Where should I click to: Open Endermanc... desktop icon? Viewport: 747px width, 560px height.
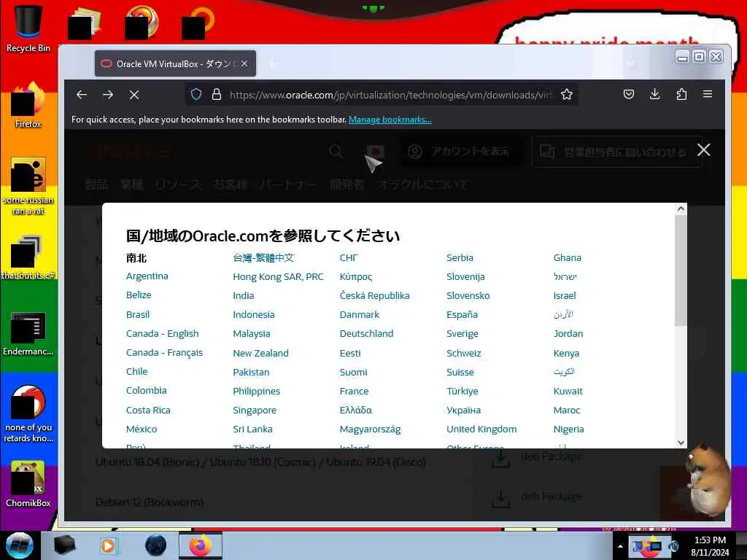pyautogui.click(x=28, y=333)
